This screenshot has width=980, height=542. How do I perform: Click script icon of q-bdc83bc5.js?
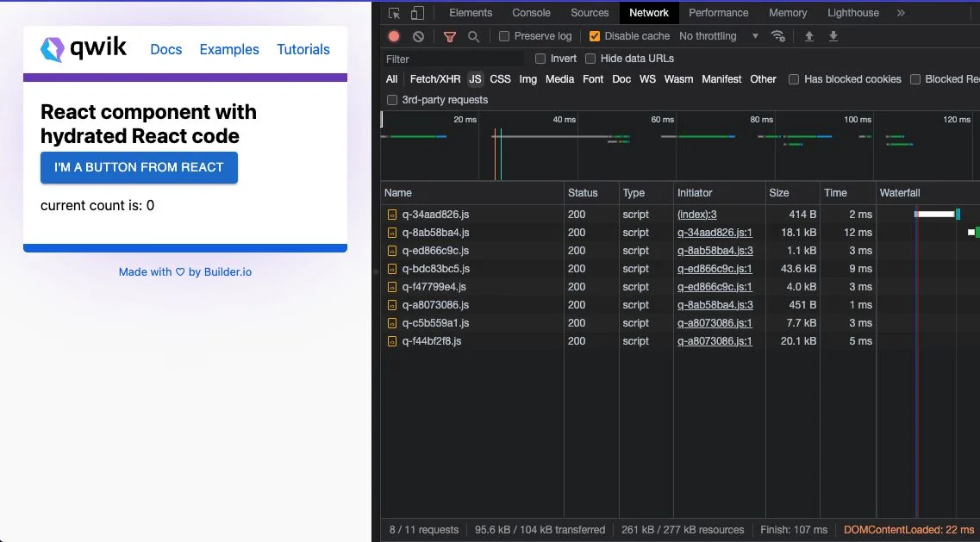point(392,269)
